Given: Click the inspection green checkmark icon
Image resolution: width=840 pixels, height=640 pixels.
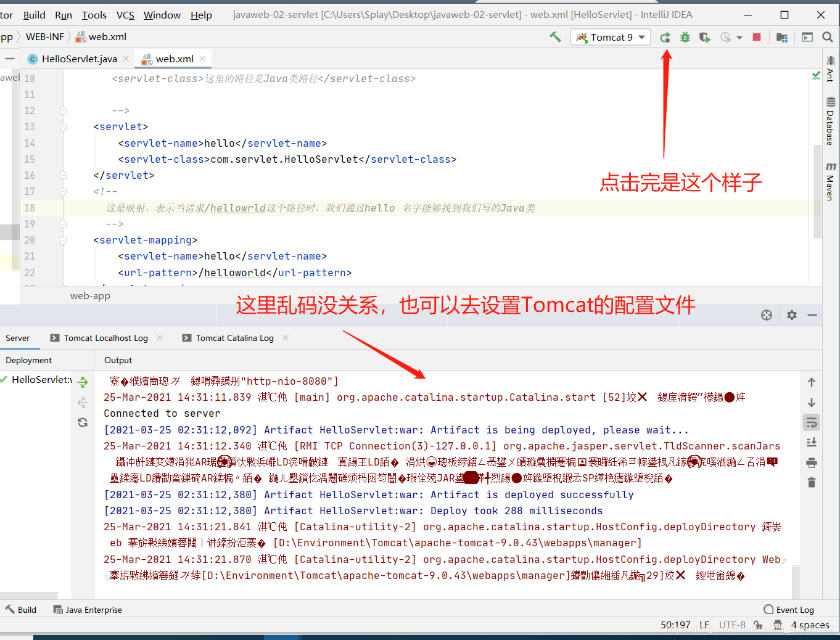Looking at the screenshot, I should coord(816,75).
